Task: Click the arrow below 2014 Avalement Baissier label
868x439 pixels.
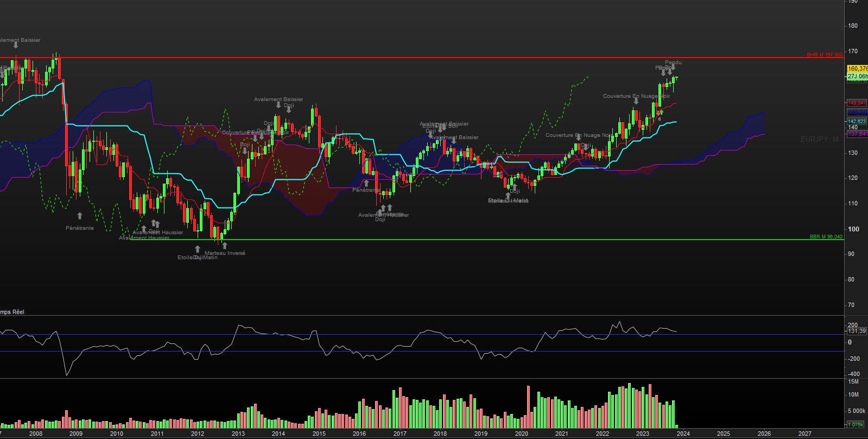Action: pyautogui.click(x=278, y=105)
